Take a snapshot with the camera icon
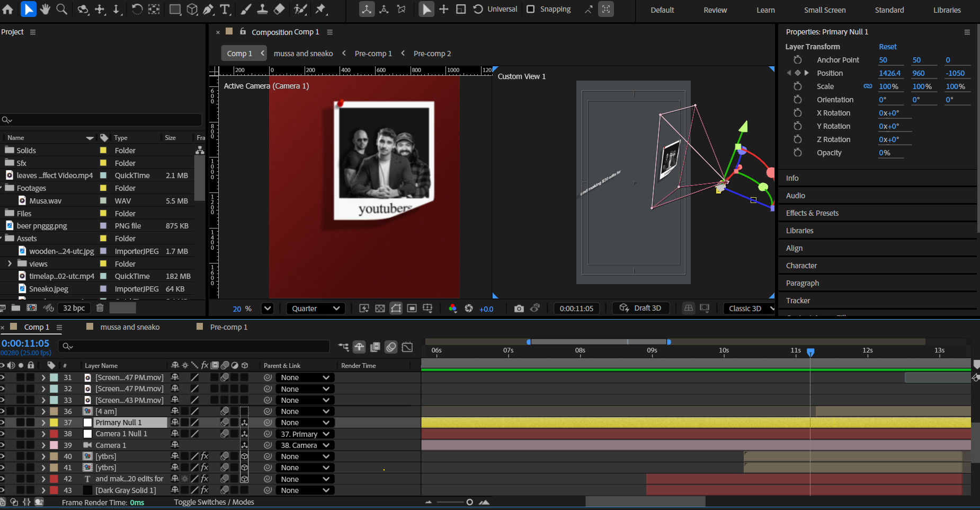Image resolution: width=980 pixels, height=510 pixels. point(519,309)
